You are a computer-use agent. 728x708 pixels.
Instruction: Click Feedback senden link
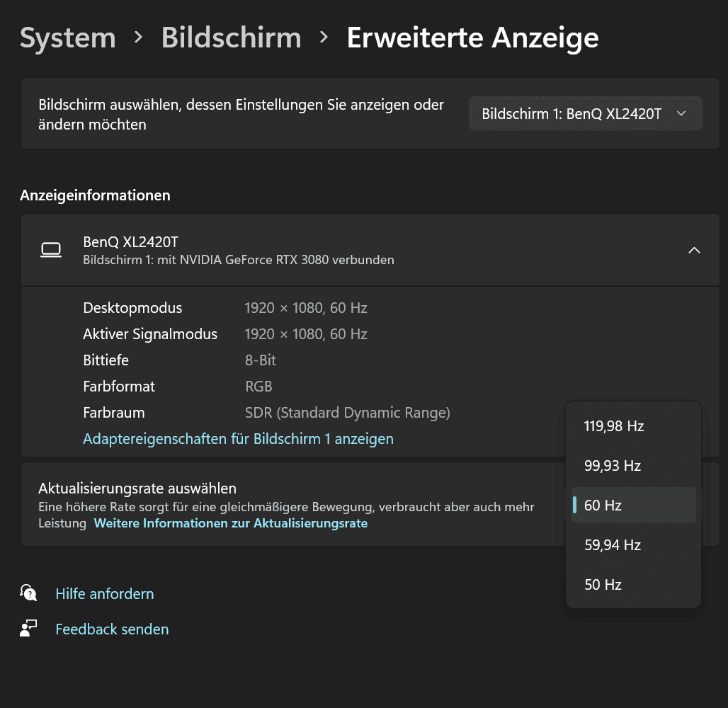tap(112, 629)
